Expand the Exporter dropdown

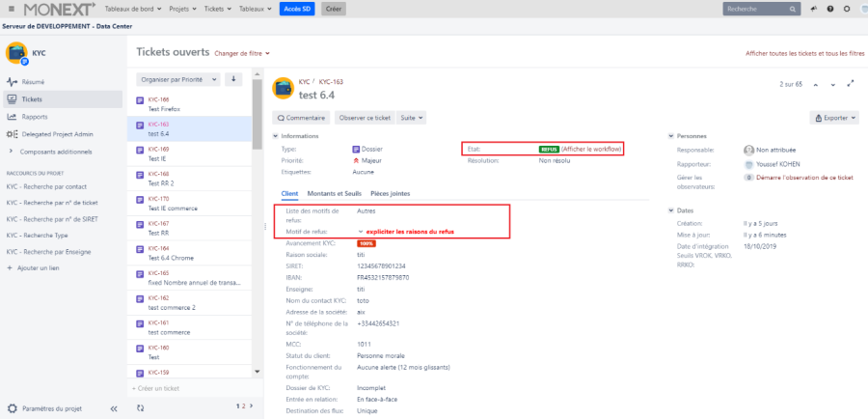[x=834, y=118]
